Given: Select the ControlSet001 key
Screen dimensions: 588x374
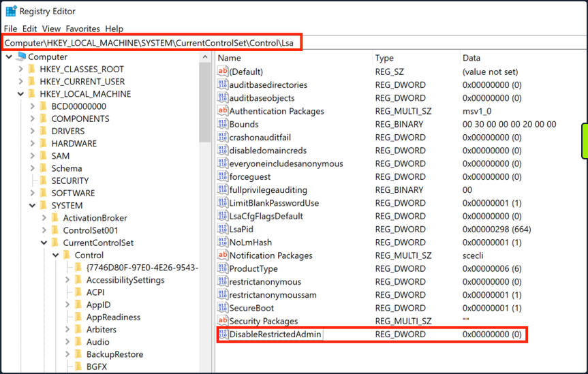Looking at the screenshot, I should pyautogui.click(x=91, y=230).
